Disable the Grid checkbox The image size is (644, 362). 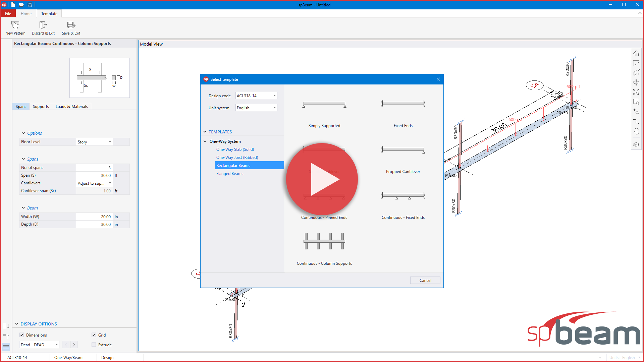tap(94, 335)
